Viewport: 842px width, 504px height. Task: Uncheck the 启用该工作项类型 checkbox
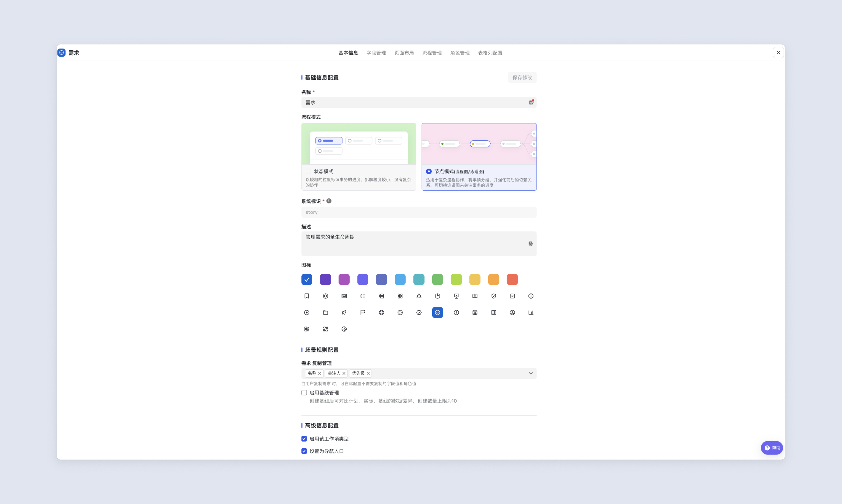click(304, 439)
